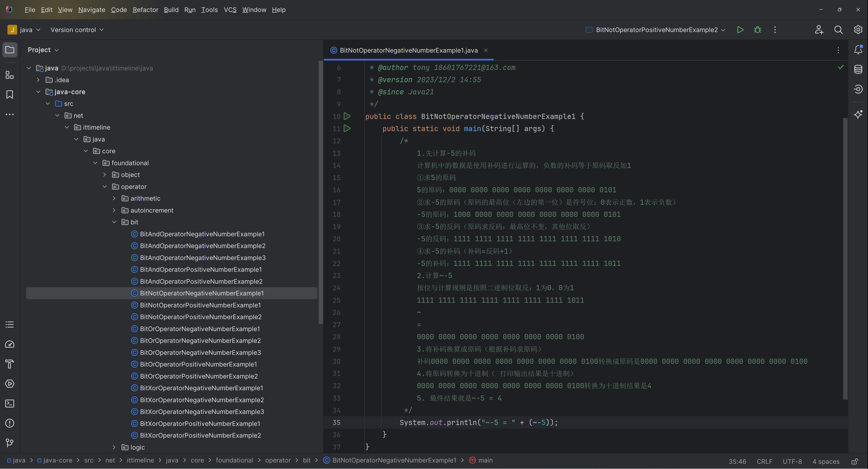This screenshot has height=469, width=868.
Task: Click run gutter icon on main line 11
Action: click(x=347, y=128)
